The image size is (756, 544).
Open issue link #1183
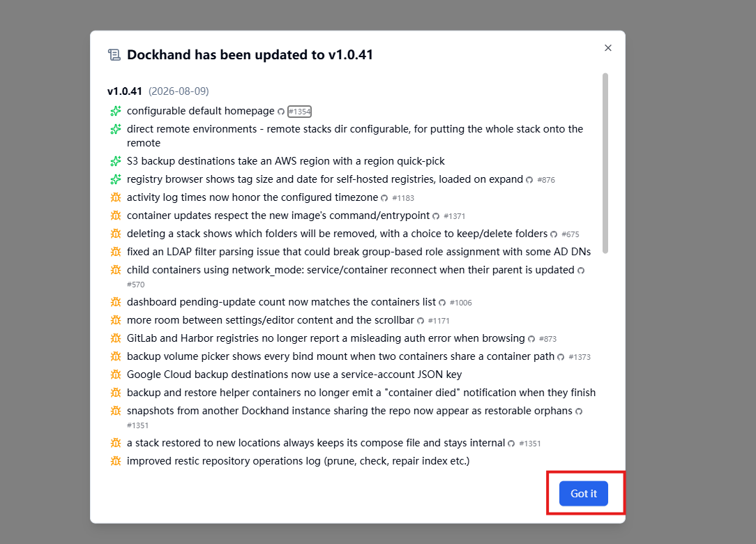pos(403,198)
